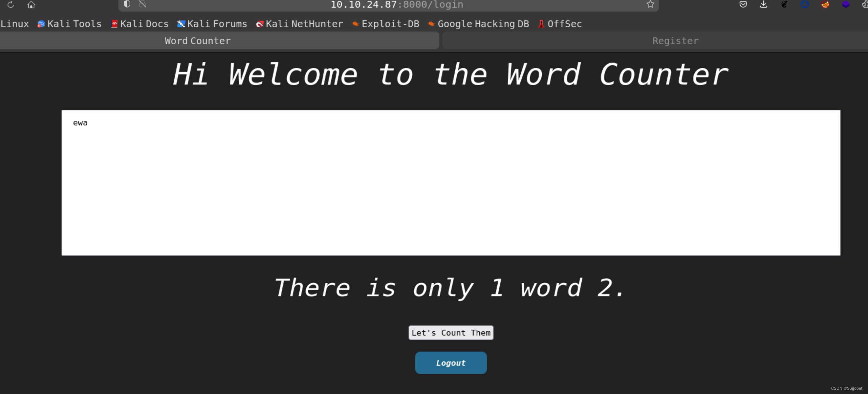Open the Kali Forums bookmark
This screenshot has width=868, height=394.
[x=212, y=24]
